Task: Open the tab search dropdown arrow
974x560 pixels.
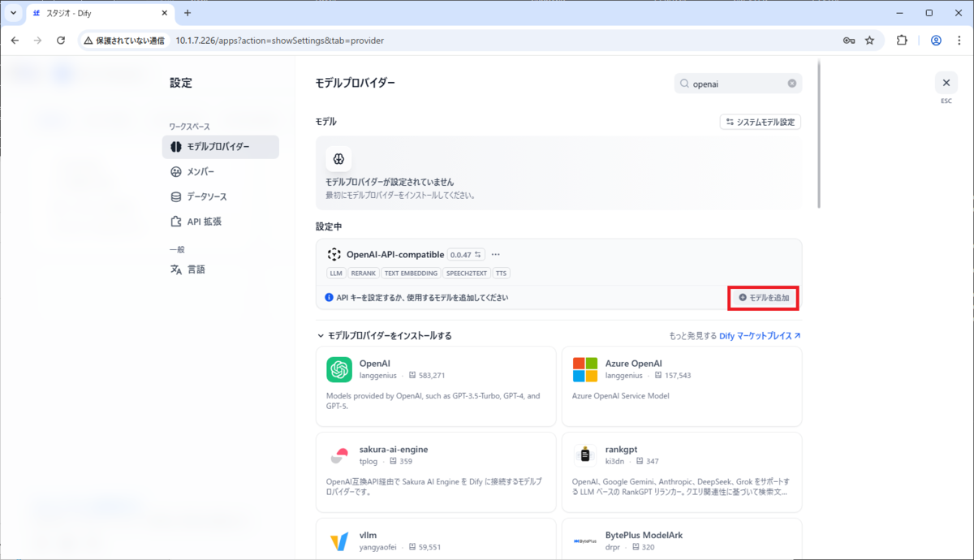Action: pos(13,13)
